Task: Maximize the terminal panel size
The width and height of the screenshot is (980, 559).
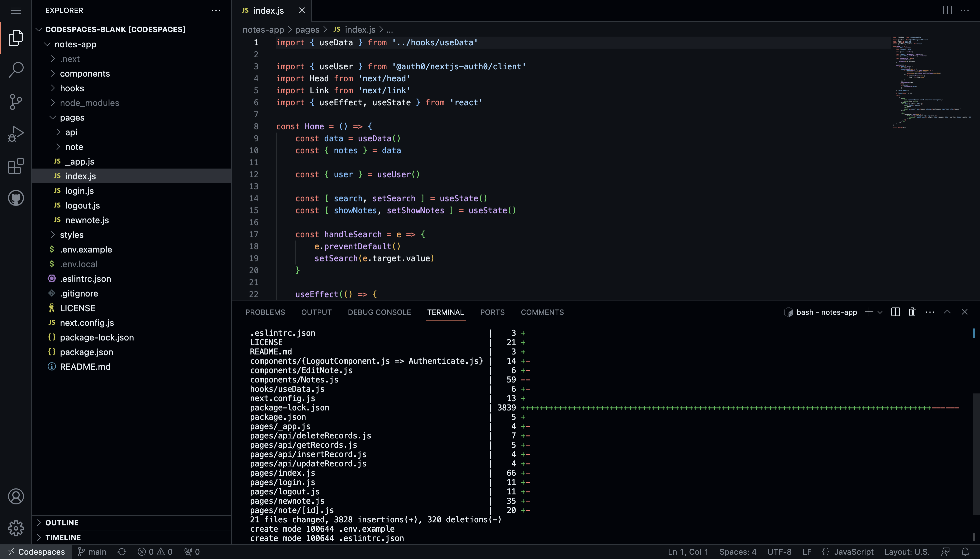Action: (947, 312)
